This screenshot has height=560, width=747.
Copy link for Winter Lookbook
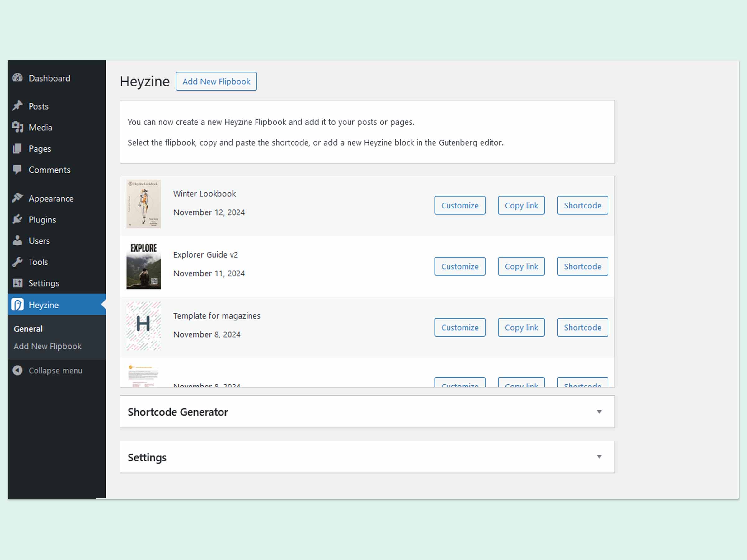pyautogui.click(x=521, y=205)
